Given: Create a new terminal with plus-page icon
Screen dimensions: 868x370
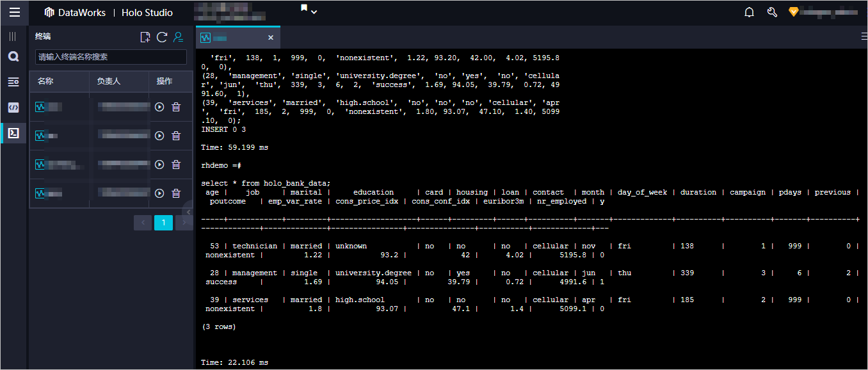Looking at the screenshot, I should pos(145,37).
